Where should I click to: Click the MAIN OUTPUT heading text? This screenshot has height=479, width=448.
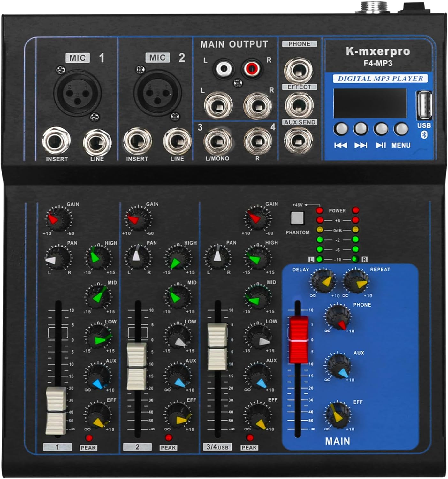click(x=234, y=44)
